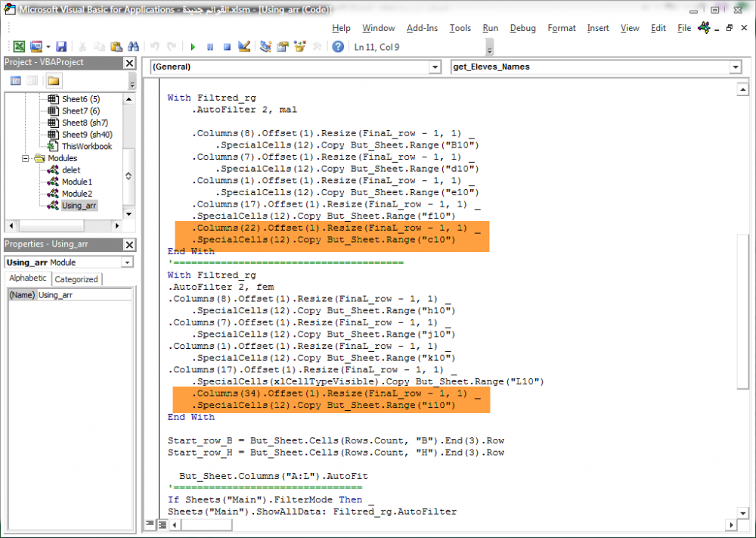Open the Object Browser icon
Screen dimensions: 756x538
pyautogui.click(x=300, y=47)
